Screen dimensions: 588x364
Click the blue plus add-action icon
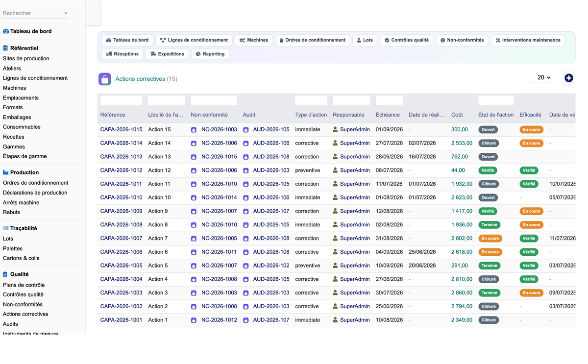(x=569, y=78)
